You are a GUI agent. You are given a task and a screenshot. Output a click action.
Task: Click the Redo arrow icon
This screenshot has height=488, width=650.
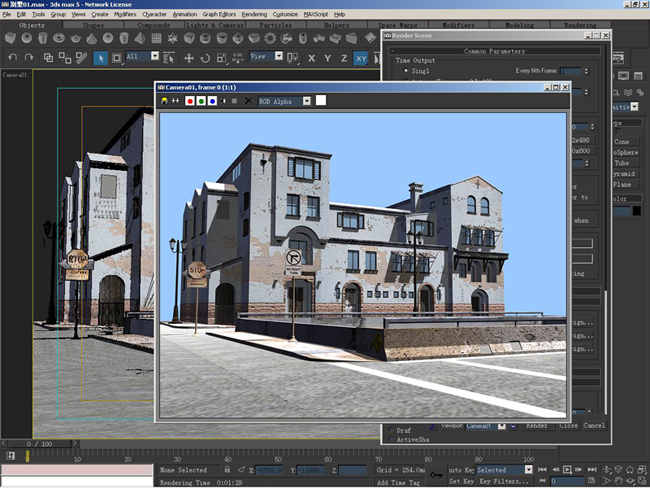(29, 58)
